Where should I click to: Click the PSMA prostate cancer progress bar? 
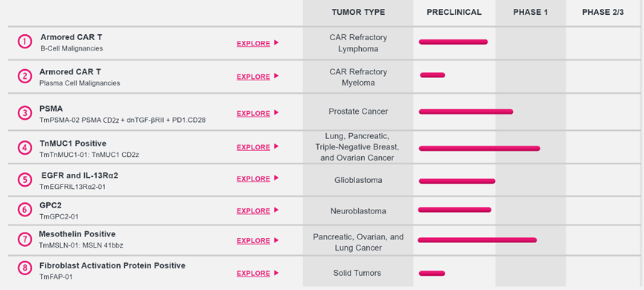coord(466,112)
